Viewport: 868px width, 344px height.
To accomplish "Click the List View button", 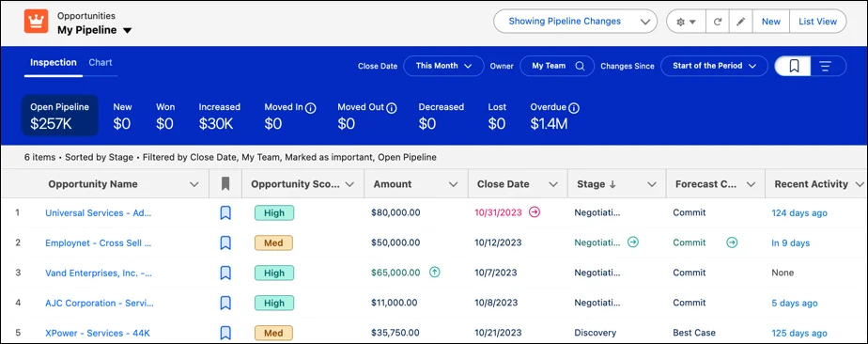I will pyautogui.click(x=817, y=22).
